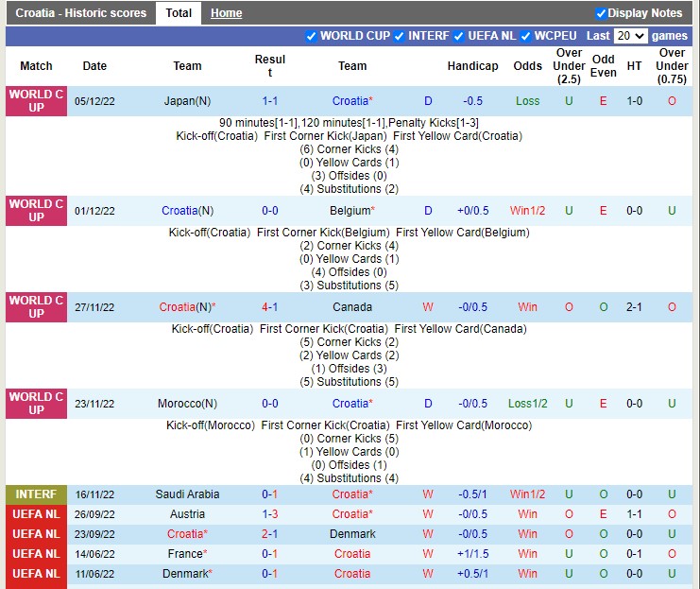Open the 1-1 result of Japan match
Screen dimensions: 700x589
click(269, 101)
